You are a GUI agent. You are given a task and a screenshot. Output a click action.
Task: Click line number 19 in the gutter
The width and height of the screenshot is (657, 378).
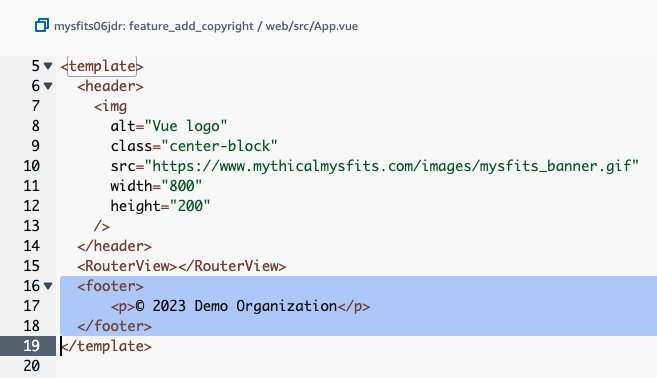[31, 346]
